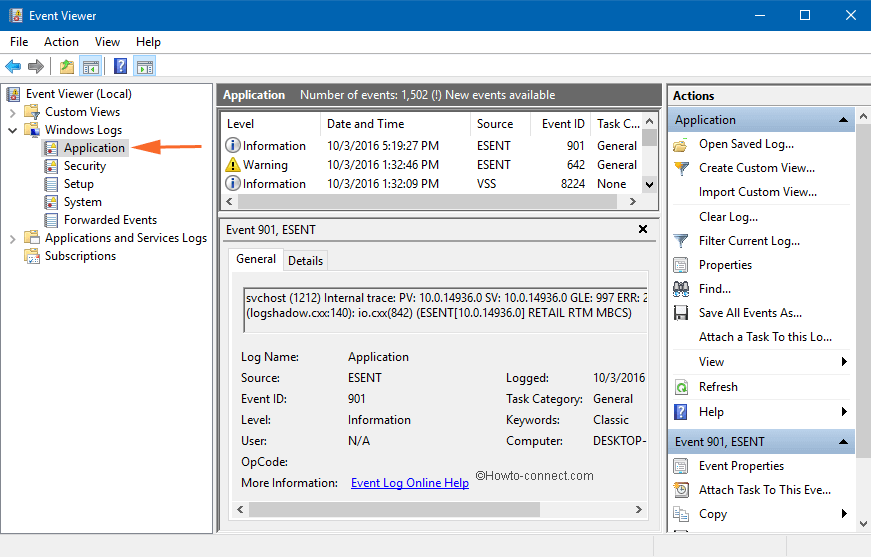Select the VSS event 8224 row
The width and height of the screenshot is (871, 557).
432,184
